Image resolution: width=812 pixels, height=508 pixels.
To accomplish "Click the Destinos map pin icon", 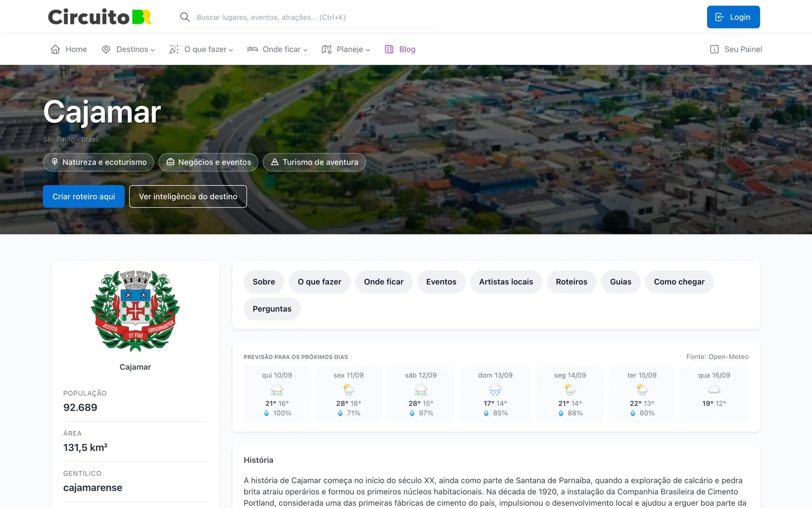I will [x=106, y=49].
